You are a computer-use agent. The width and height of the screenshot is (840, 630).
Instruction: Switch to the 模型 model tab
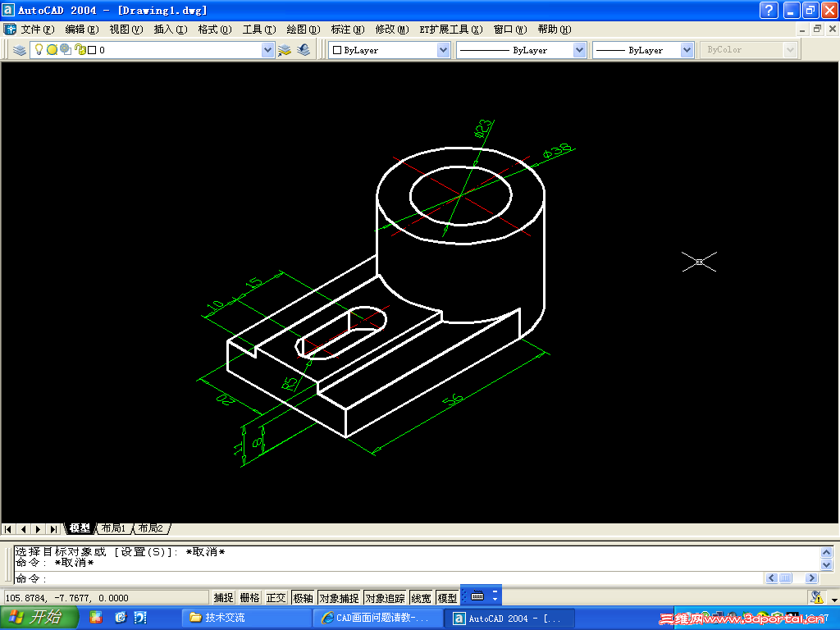tap(80, 528)
